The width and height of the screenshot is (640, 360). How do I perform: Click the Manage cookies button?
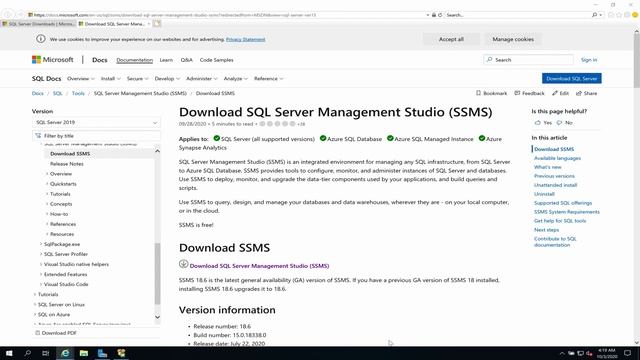[x=513, y=39]
